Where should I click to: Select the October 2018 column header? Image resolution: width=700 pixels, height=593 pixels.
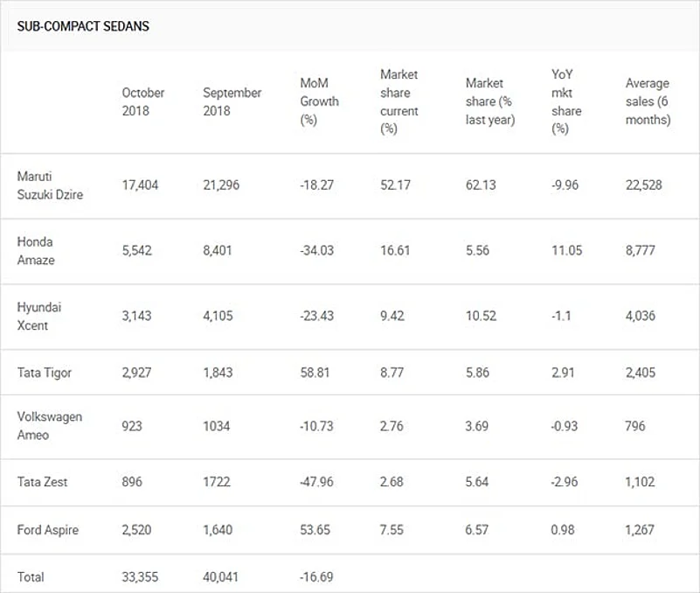(x=143, y=101)
